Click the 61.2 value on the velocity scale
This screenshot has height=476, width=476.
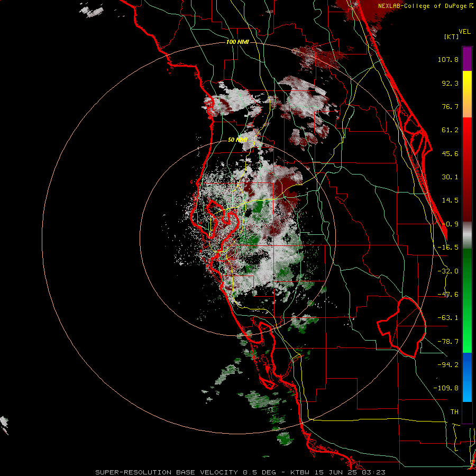(x=450, y=130)
